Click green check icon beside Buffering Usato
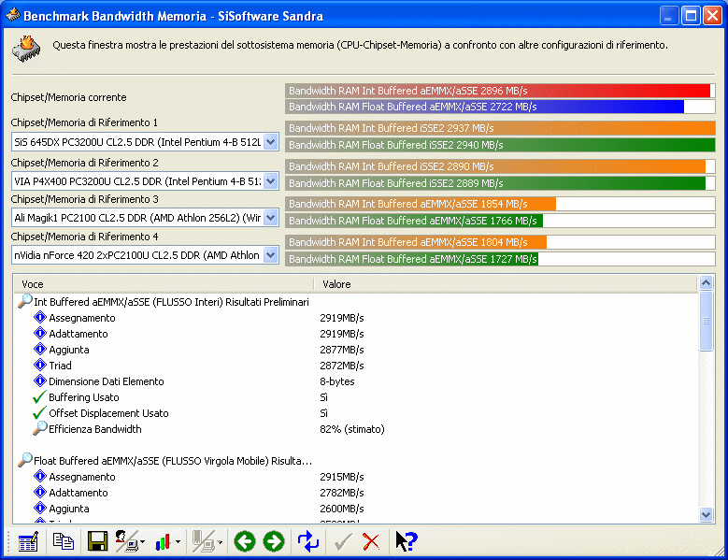The width and height of the screenshot is (728, 560). [x=40, y=397]
